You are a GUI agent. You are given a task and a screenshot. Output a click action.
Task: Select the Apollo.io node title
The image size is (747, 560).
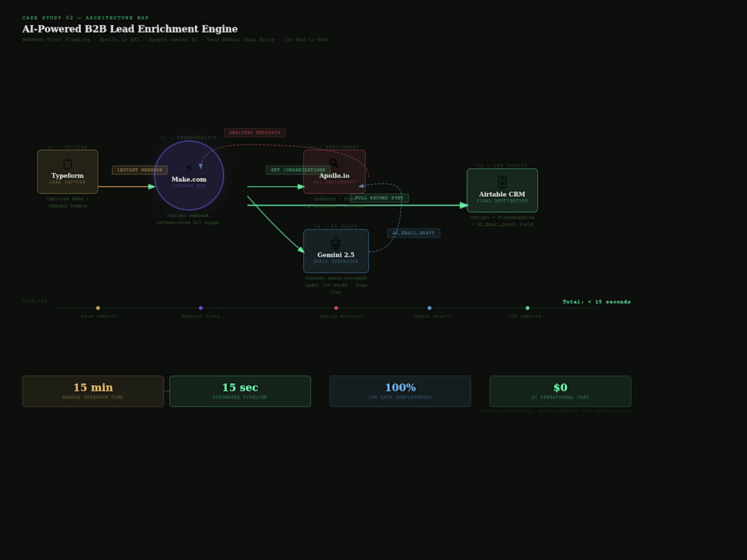tap(334, 176)
